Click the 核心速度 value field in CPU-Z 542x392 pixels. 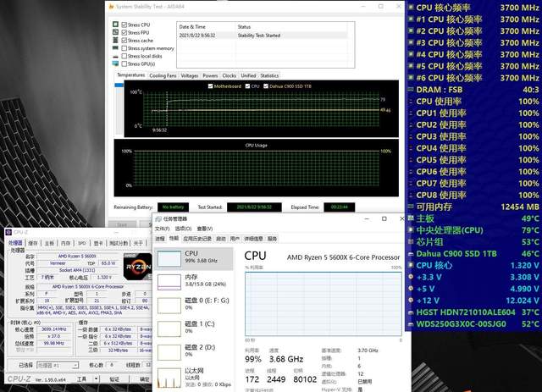(53, 329)
